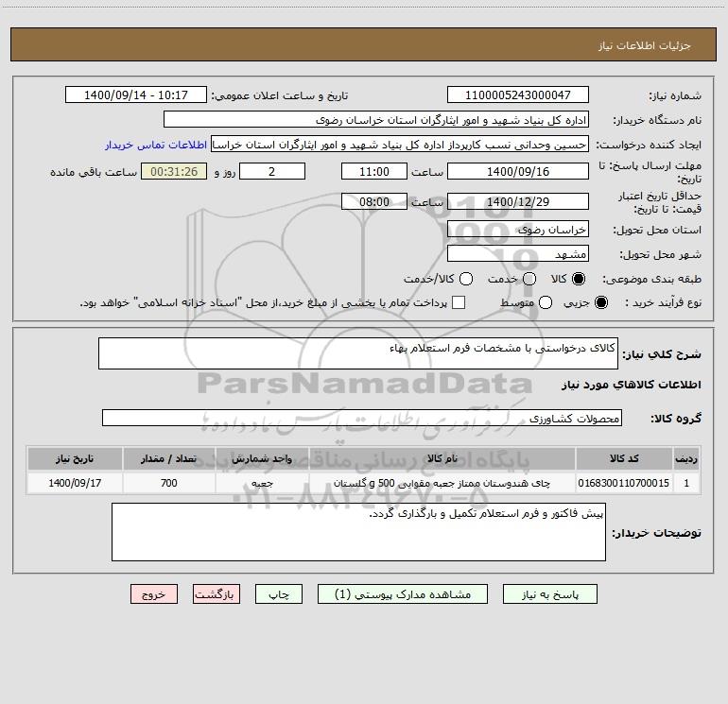728x704 pixels.
Task: Open مشاهده مدارک پیوستی (1) button
Action: coord(403,594)
